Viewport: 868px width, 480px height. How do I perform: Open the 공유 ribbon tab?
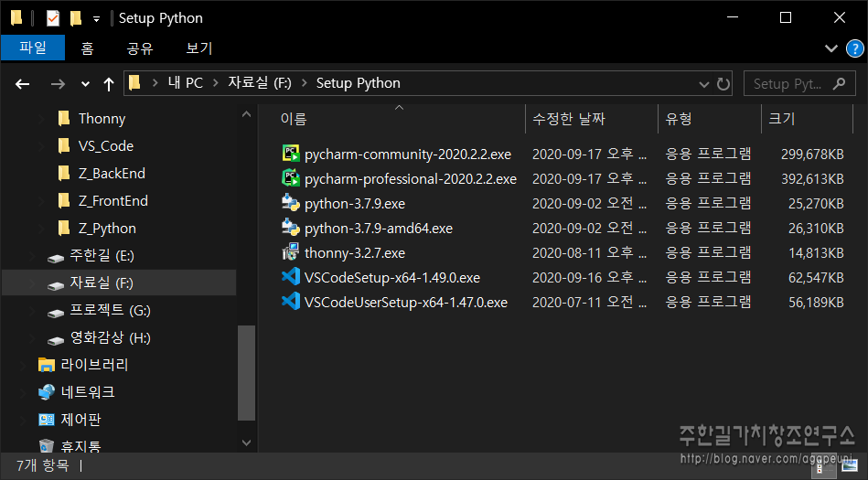click(x=140, y=48)
